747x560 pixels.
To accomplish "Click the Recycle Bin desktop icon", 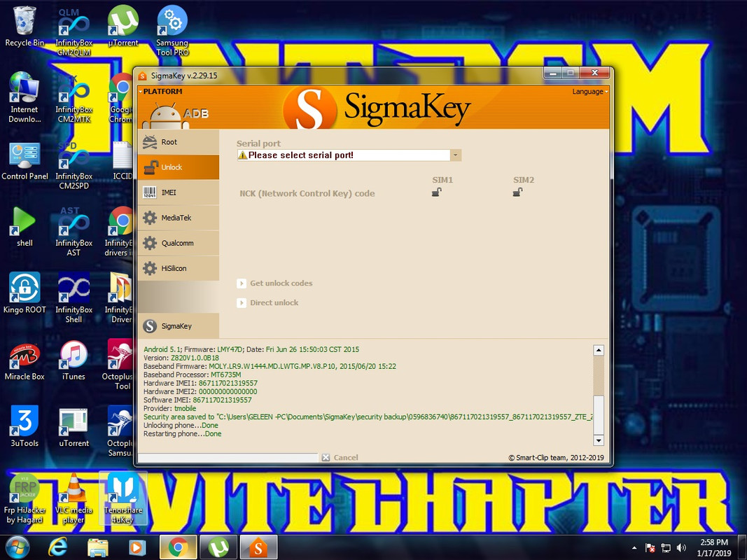I will pyautogui.click(x=25, y=27).
